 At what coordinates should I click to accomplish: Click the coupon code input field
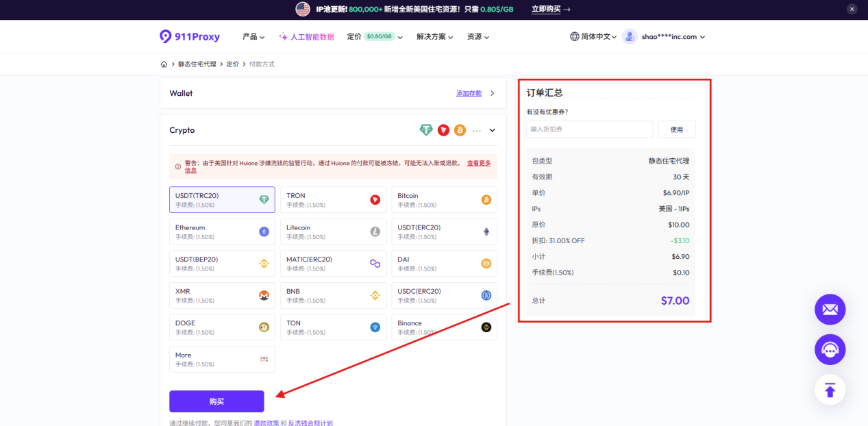pyautogui.click(x=589, y=129)
